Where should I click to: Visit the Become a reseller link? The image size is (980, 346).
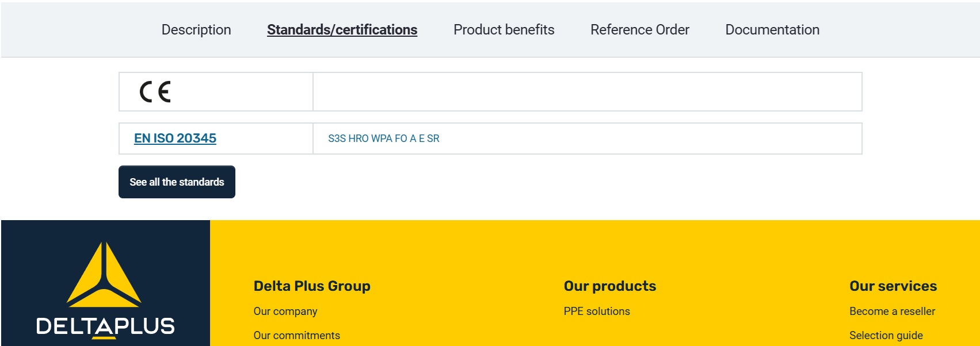pyautogui.click(x=892, y=312)
